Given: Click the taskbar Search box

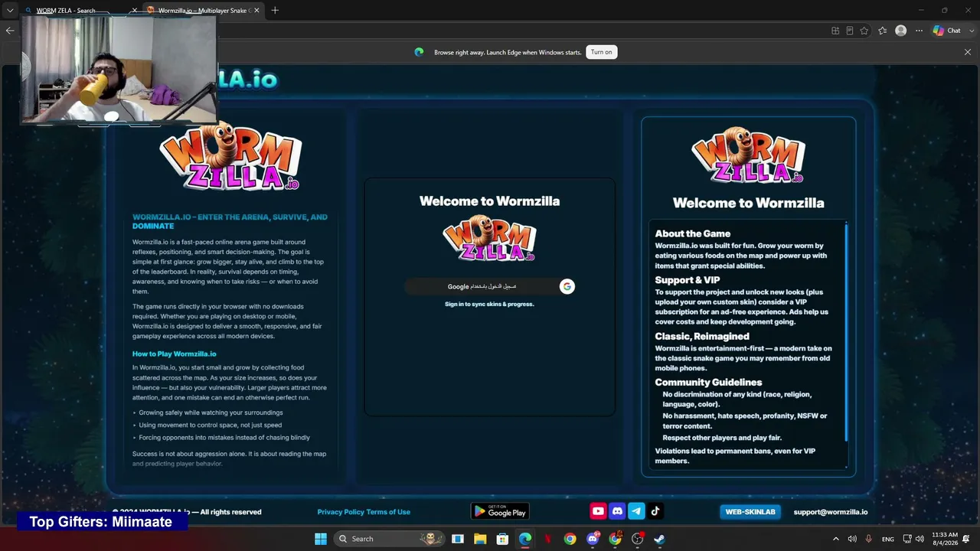Looking at the screenshot, I should click(x=390, y=539).
